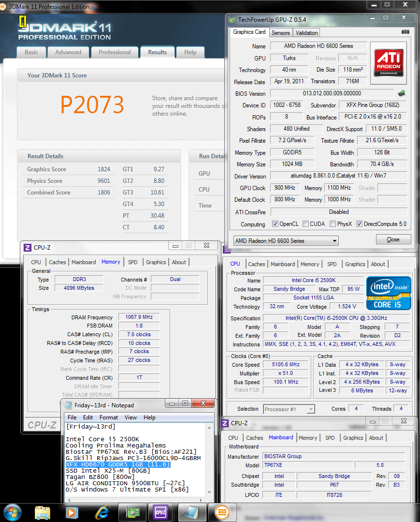Open the Help tab in 3DMark 11
This screenshot has height=522, width=420.
190,52
